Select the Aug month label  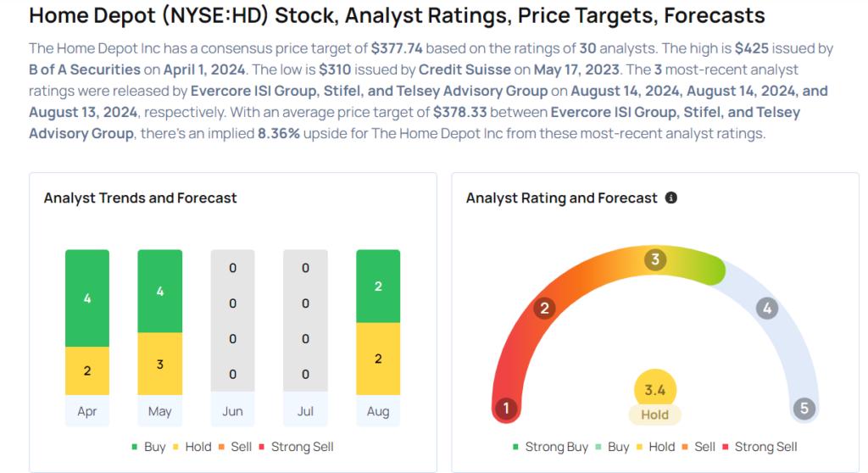coord(378,411)
